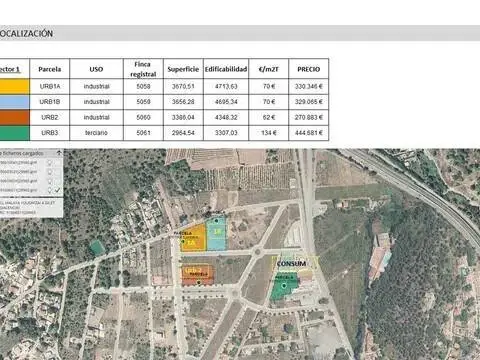Click the 'industrial' cell in the URB2 row

click(x=97, y=117)
